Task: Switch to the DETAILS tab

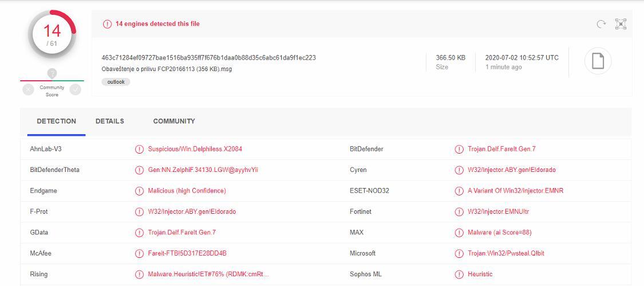Action: coord(110,122)
